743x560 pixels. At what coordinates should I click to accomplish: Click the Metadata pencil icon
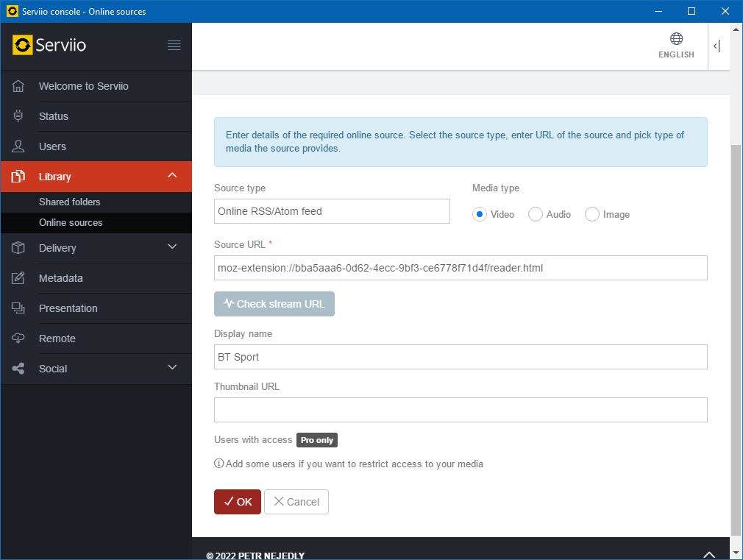point(19,278)
